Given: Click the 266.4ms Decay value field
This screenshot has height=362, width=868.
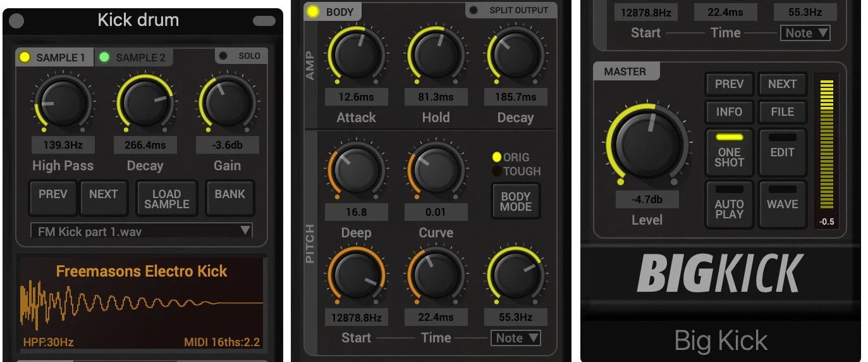Looking at the screenshot, I should point(145,145).
